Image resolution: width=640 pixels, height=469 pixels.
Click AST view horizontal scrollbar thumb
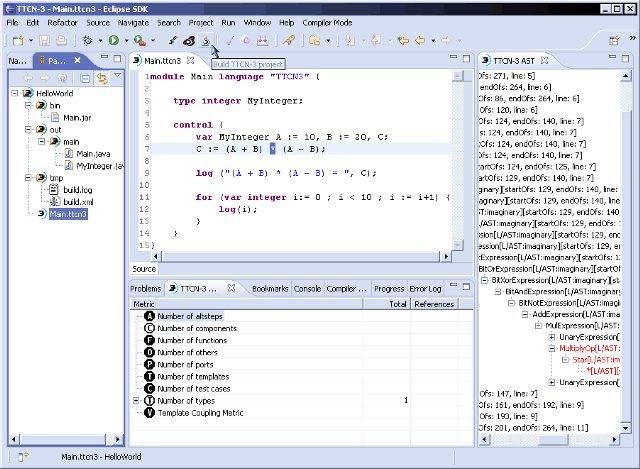coord(552,440)
